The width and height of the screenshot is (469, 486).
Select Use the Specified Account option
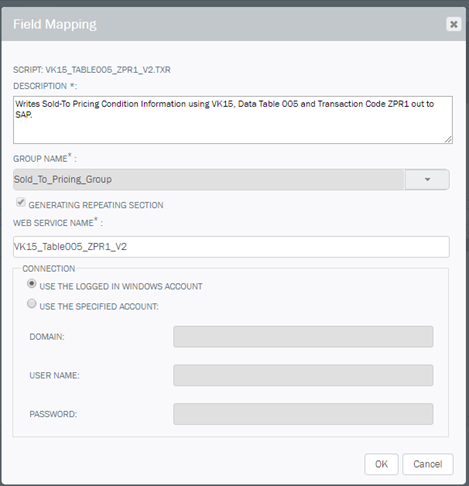click(x=32, y=304)
